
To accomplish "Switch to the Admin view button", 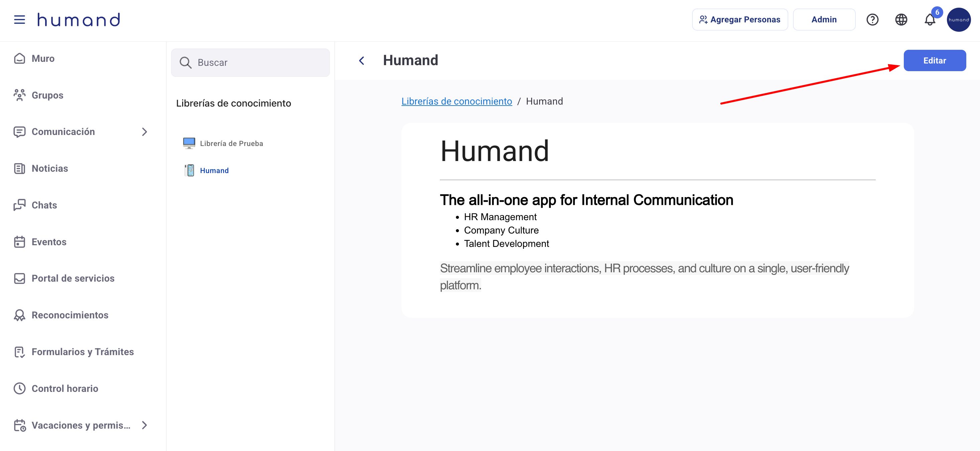I will click(824, 20).
